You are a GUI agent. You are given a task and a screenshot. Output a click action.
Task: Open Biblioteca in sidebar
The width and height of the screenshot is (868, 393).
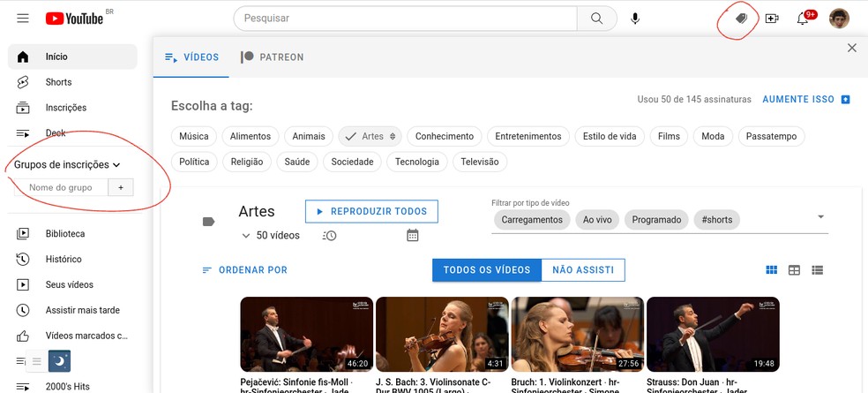[x=72, y=234]
